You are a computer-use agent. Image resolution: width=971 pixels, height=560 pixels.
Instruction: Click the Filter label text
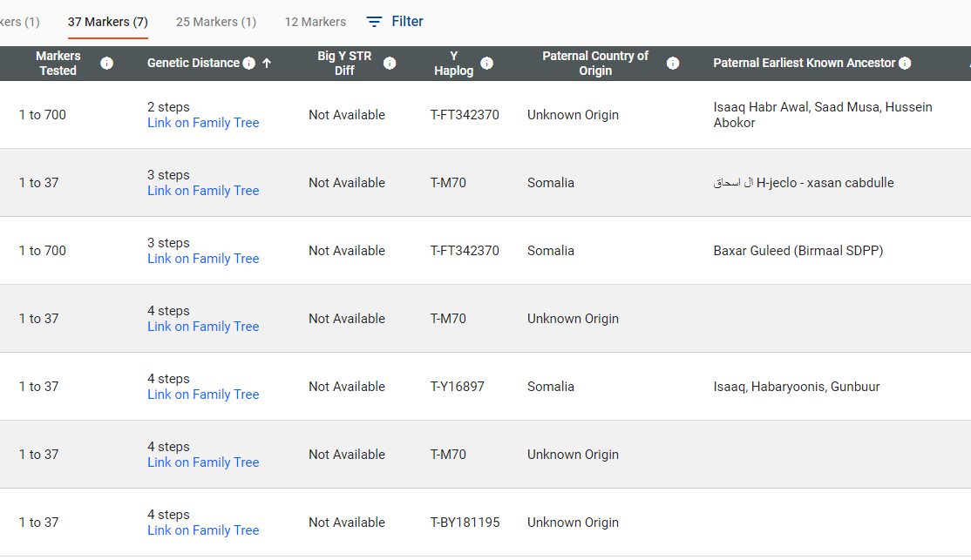[x=407, y=22]
